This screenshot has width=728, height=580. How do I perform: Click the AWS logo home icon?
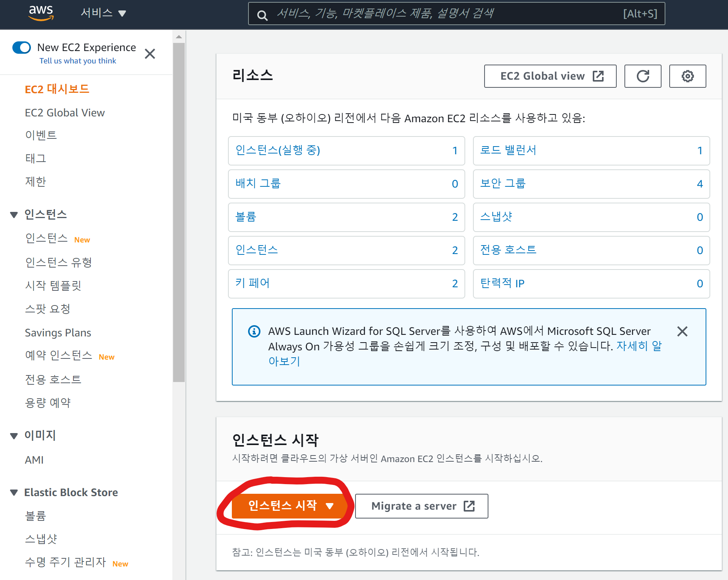41,13
